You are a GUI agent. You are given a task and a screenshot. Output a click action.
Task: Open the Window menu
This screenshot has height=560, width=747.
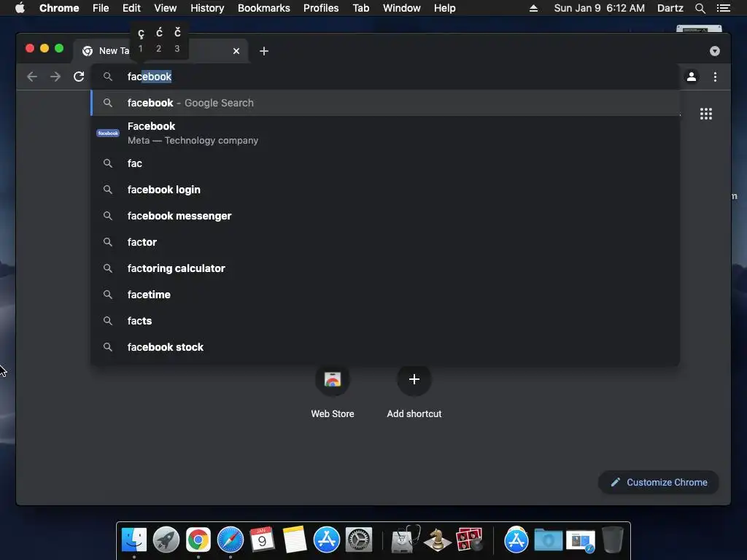[x=402, y=8]
